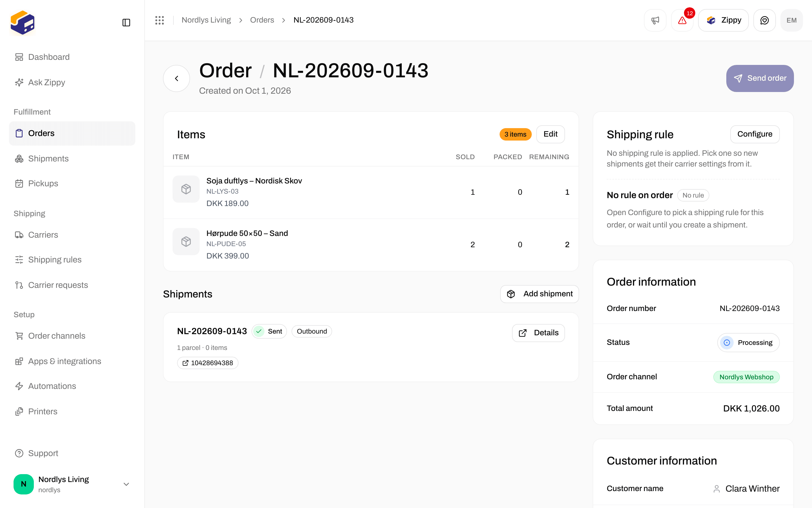
Task: Click the Hørpude 50×50 product thumbnail
Action: 186,242
